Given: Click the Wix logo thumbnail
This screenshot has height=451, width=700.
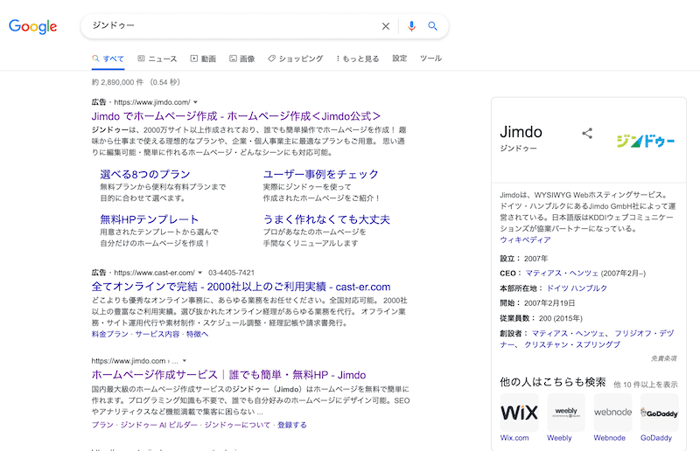Looking at the screenshot, I should tap(519, 413).
